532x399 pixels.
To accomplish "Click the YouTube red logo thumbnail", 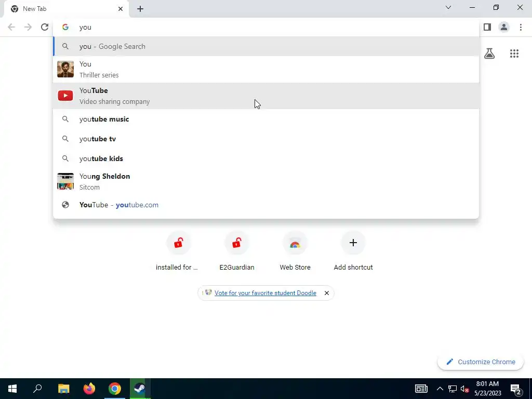I will point(65,96).
